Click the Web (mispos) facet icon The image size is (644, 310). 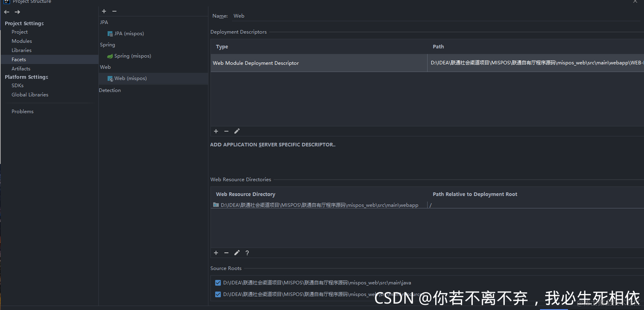[x=110, y=78]
